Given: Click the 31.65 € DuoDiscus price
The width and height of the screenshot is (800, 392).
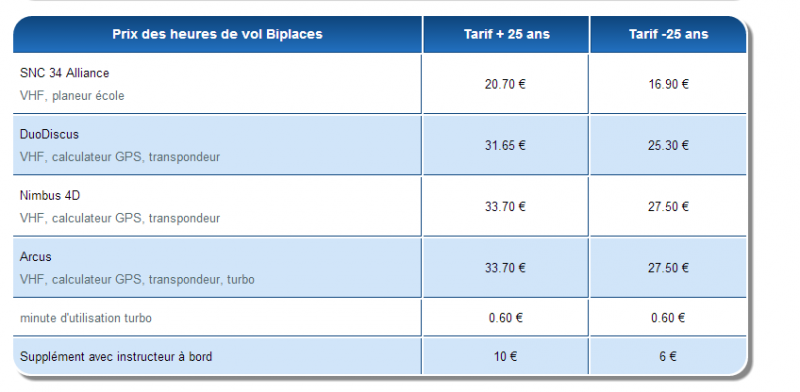Looking at the screenshot, I should point(505,145).
